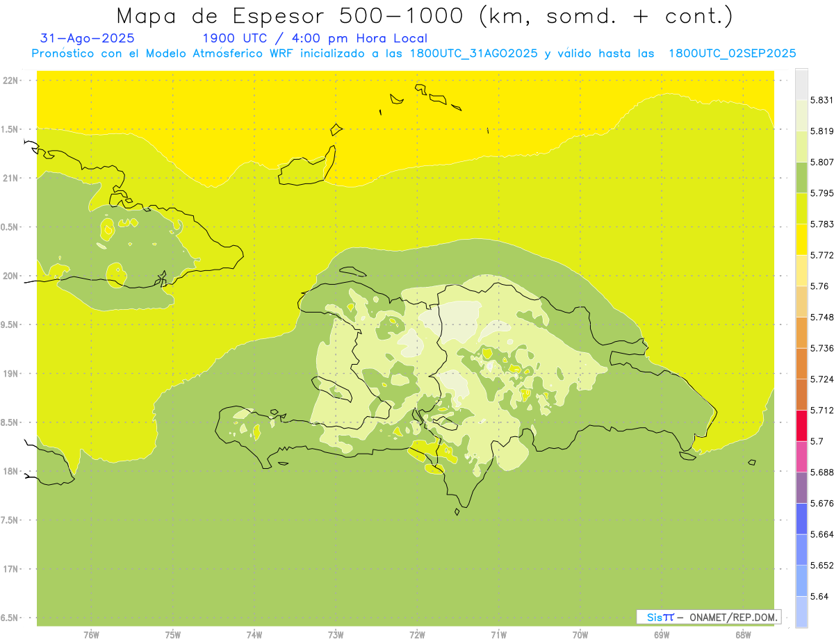Screen dimensions: 834x644
Task: Click the date label "31-Ago-2025"
Action: (x=88, y=39)
